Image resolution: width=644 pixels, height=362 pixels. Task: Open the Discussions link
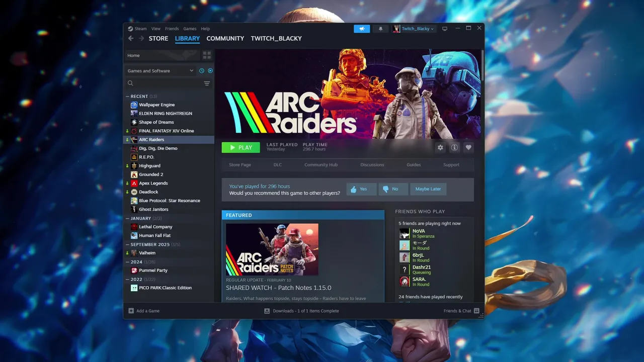pyautogui.click(x=372, y=165)
